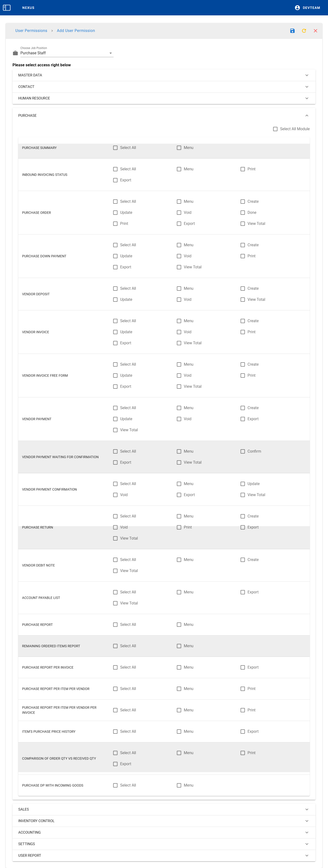Go to User Permissions breadcrumb link
Screen dimensions: 328x868
click(31, 31)
